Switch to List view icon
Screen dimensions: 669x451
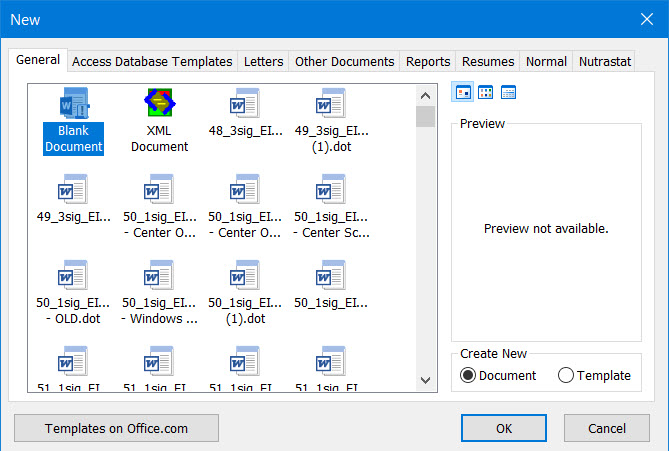click(x=486, y=92)
